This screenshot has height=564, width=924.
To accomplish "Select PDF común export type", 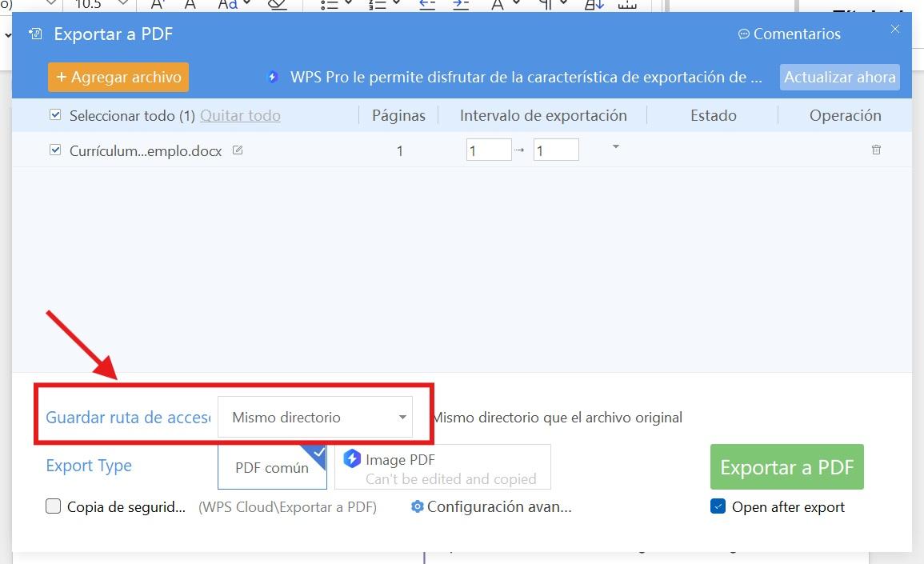I will [x=272, y=467].
